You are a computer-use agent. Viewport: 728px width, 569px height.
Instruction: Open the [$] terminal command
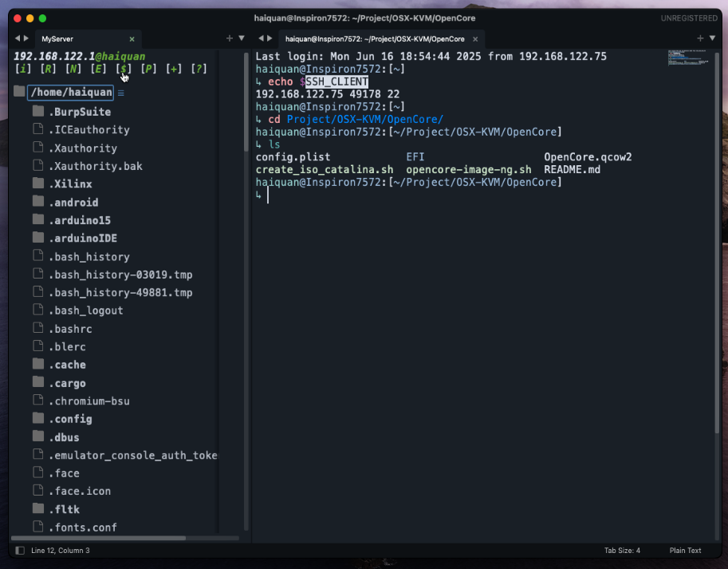[124, 69]
